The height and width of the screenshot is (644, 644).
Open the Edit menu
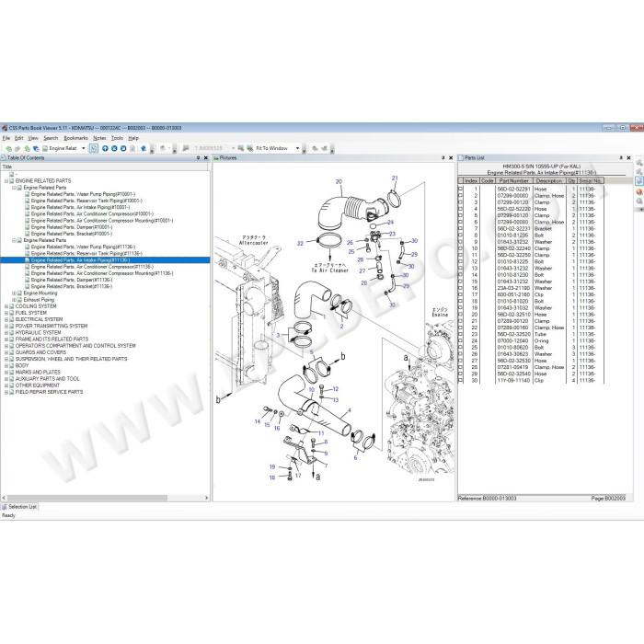coord(19,138)
